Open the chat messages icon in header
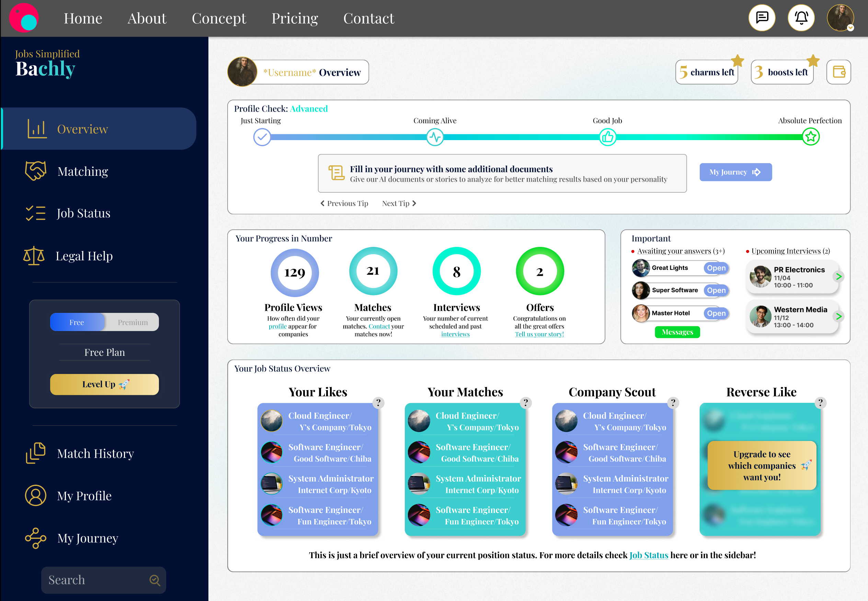The image size is (868, 601). click(762, 18)
